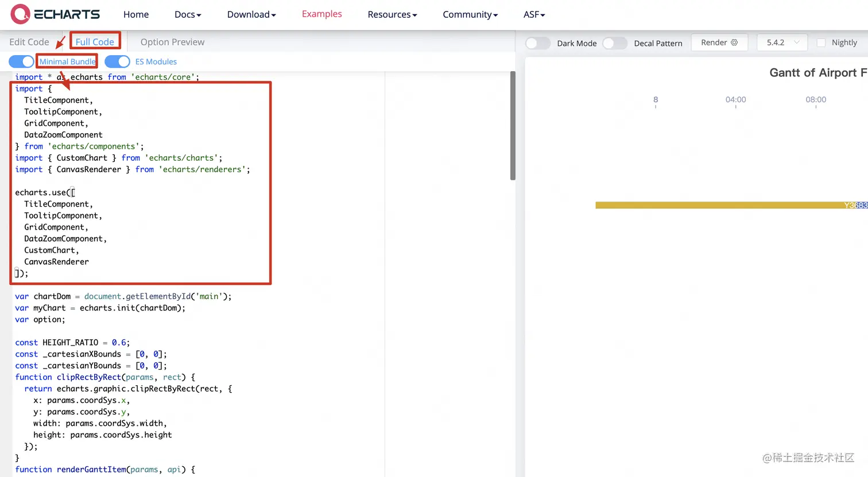
Task: Click the ECharts logo icon
Action: [x=20, y=14]
